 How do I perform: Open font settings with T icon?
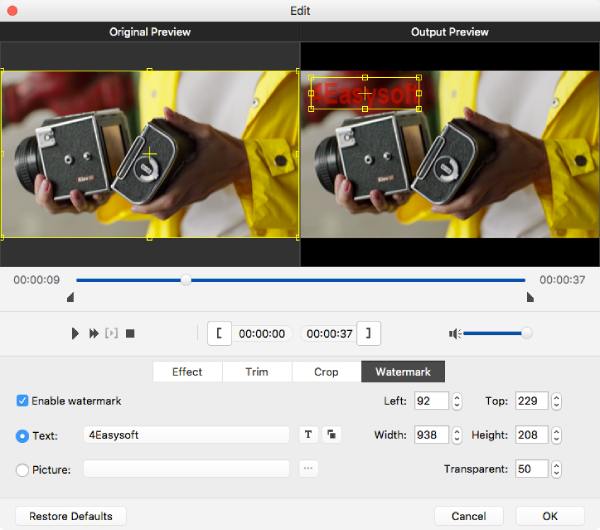(x=308, y=434)
